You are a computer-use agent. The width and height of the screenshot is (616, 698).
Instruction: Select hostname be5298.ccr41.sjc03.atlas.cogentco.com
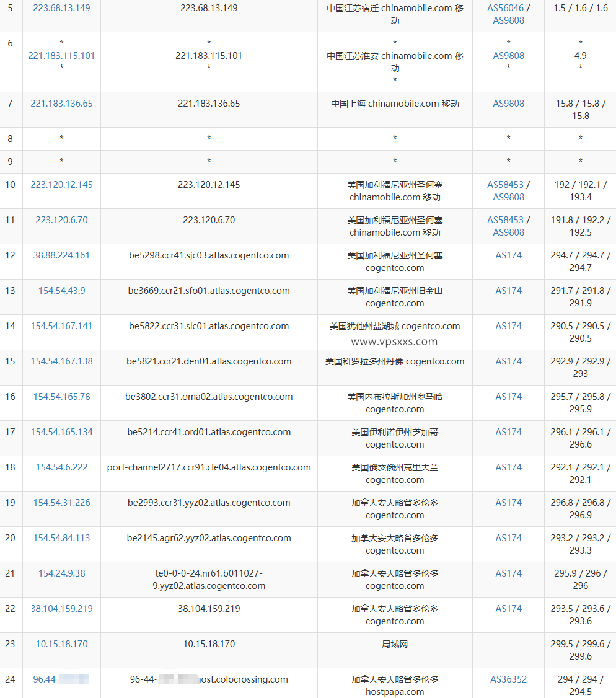click(x=209, y=255)
